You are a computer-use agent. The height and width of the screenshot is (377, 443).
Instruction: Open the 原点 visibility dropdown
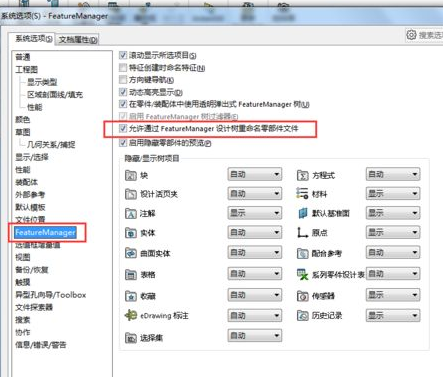tap(393, 232)
